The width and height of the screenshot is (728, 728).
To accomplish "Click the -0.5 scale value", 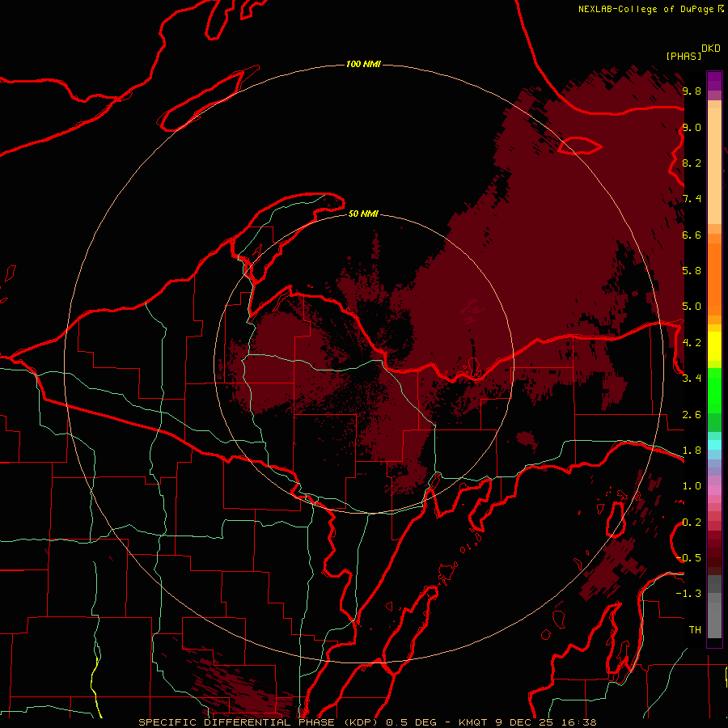I will click(688, 557).
